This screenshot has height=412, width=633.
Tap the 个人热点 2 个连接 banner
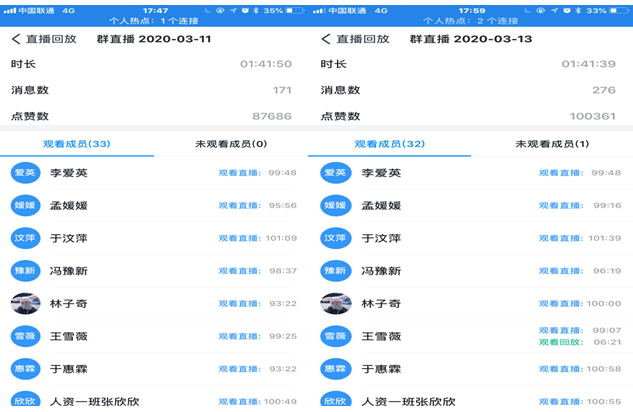470,20
